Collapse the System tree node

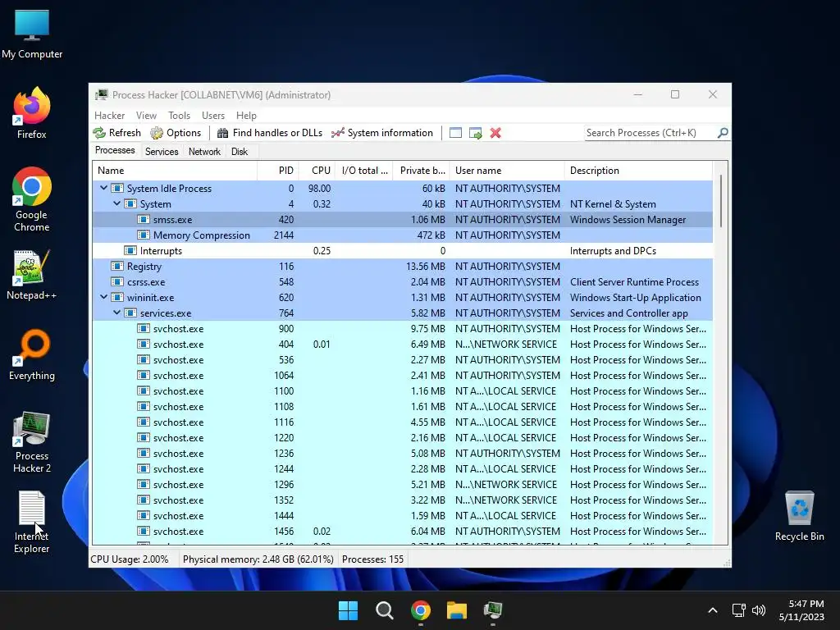116,203
